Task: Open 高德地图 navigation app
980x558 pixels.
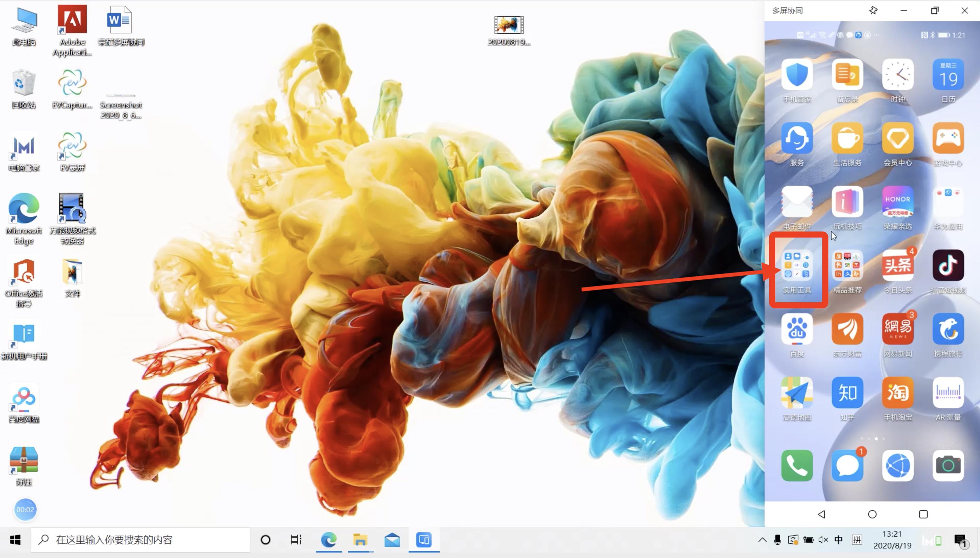Action: 797,392
